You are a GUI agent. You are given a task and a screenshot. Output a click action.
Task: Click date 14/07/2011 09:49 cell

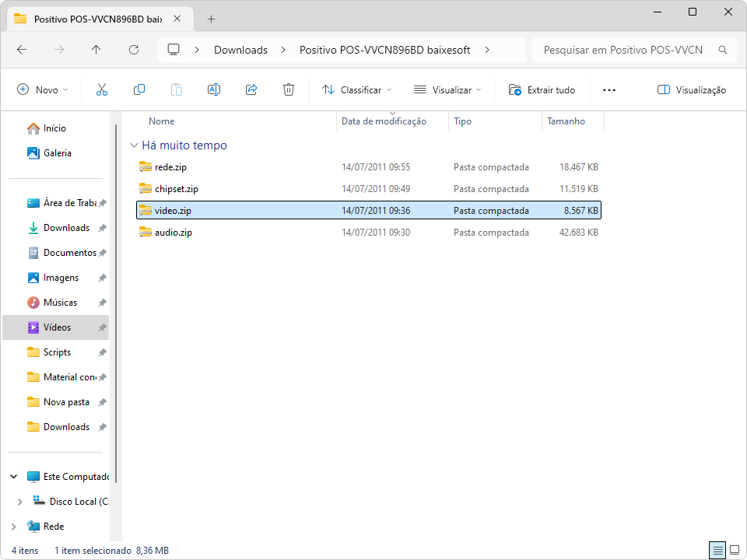point(376,189)
